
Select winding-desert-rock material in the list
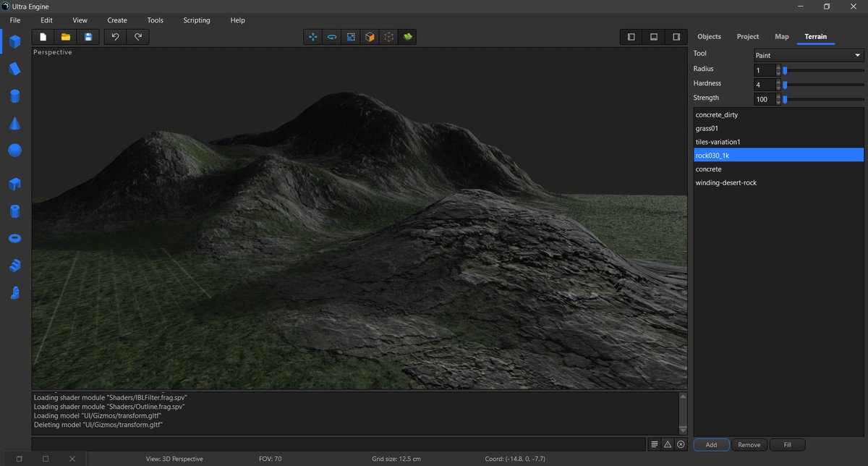778,182
